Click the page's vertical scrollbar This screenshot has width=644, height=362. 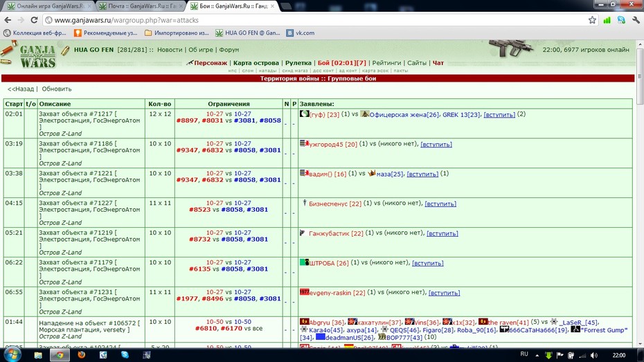click(639, 194)
